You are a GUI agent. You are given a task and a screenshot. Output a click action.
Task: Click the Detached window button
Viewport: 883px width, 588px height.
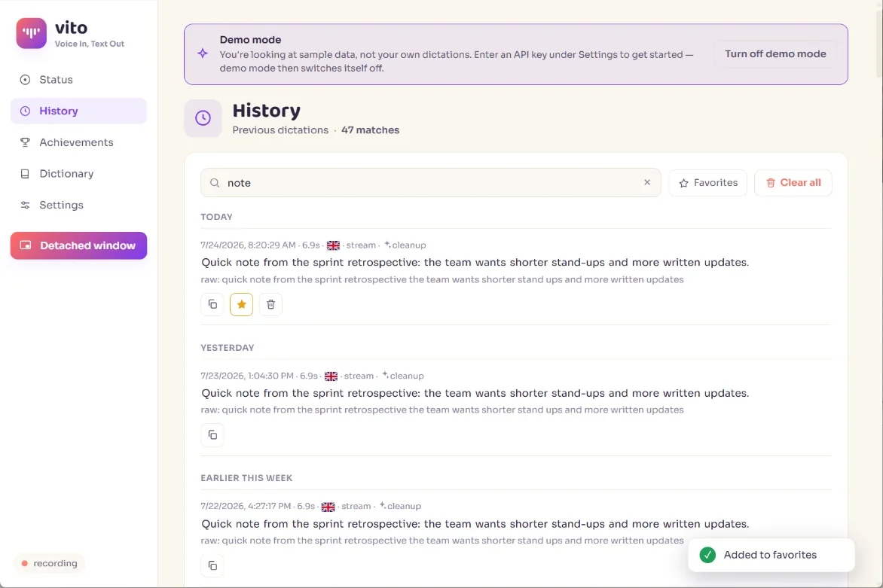click(x=79, y=245)
